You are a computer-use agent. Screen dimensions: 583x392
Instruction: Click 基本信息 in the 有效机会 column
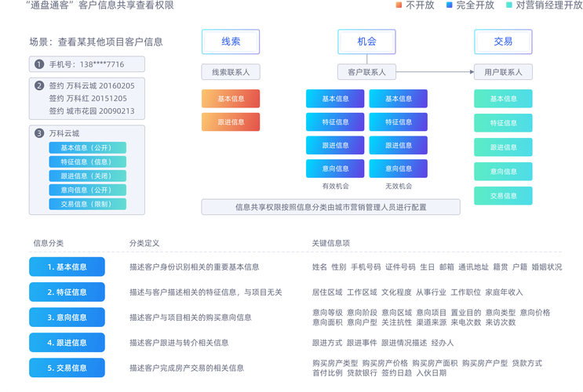pos(335,99)
